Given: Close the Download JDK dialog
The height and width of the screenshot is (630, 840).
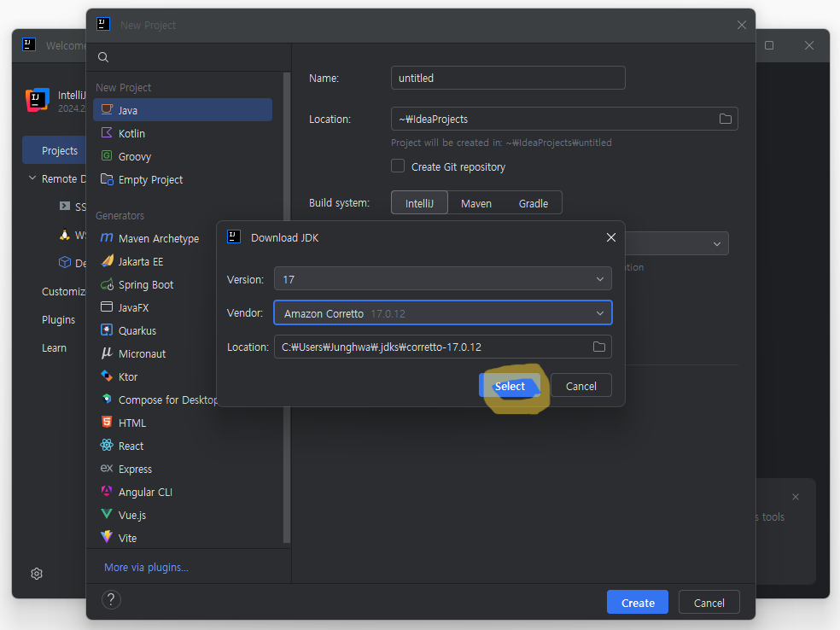Looking at the screenshot, I should (610, 237).
